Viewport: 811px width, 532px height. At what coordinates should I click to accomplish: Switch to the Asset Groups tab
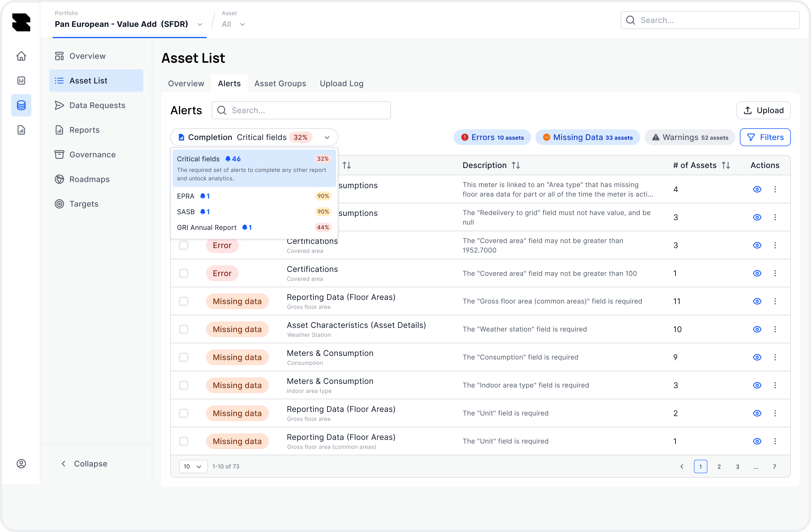pos(280,83)
